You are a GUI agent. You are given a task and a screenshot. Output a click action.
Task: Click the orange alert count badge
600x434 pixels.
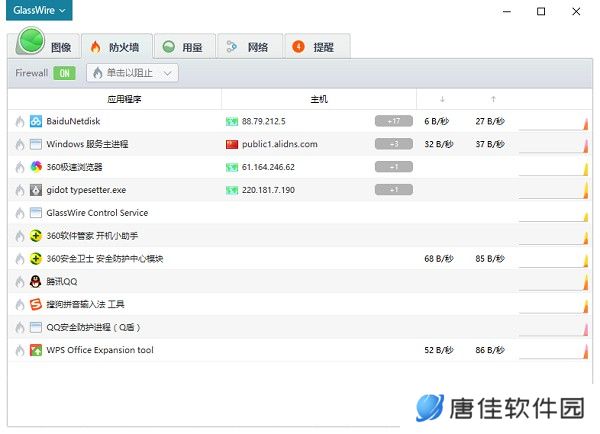click(x=298, y=46)
